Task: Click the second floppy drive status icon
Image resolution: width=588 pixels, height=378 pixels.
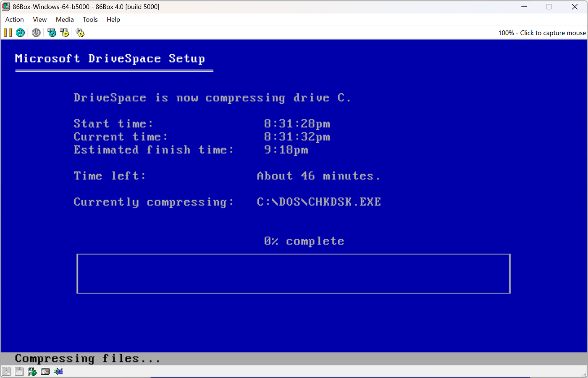Action: point(19,371)
